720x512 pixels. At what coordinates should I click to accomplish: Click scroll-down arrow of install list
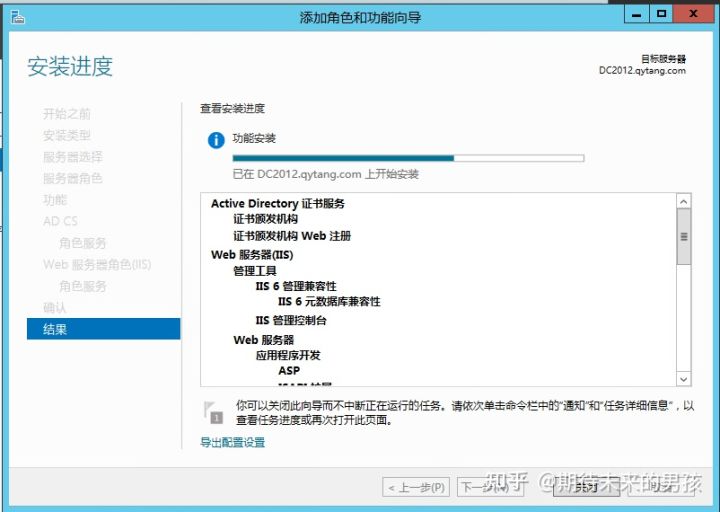tap(684, 379)
